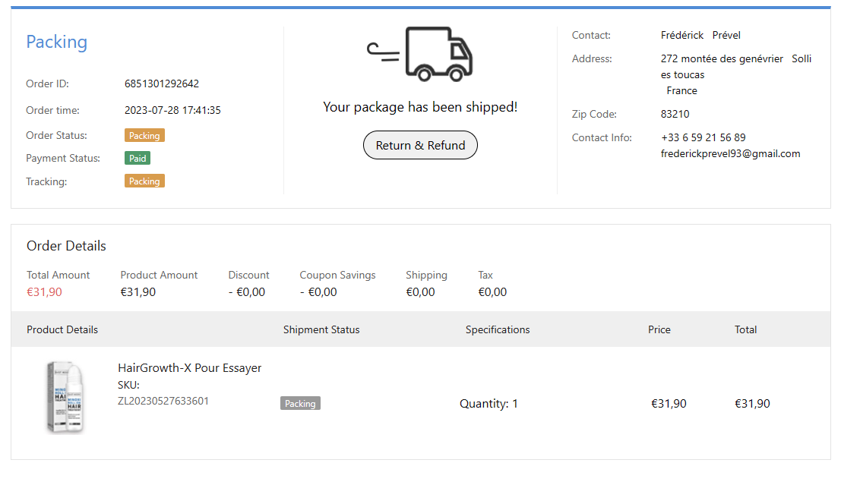Click the Packing tracking badge
The height and width of the screenshot is (504, 841).
click(144, 181)
